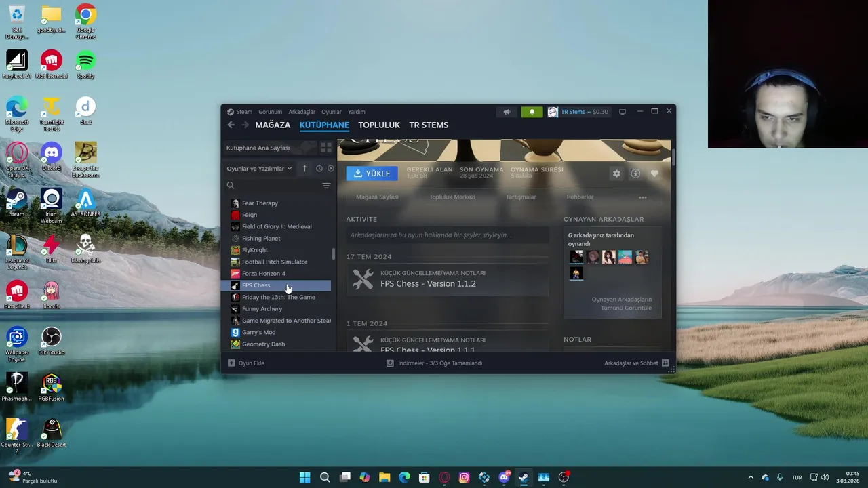Open the TR STEMS profile tab
Viewport: 868px width, 488px height.
click(x=429, y=125)
